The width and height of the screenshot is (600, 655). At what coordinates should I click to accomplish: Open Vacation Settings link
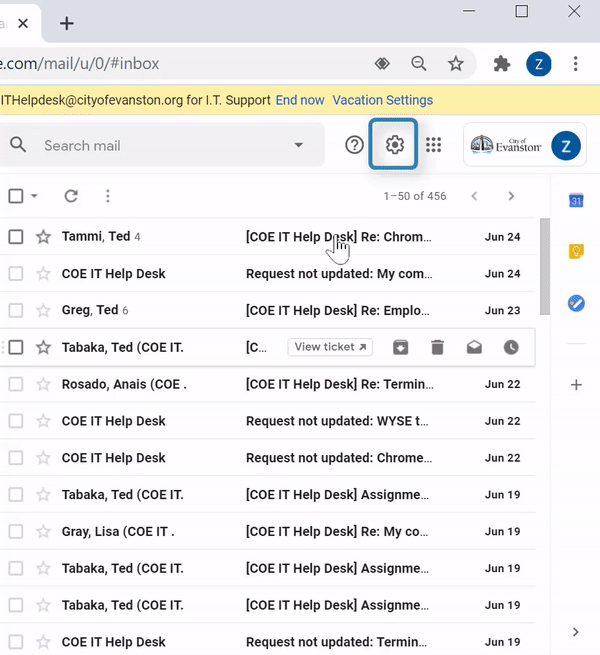[383, 100]
